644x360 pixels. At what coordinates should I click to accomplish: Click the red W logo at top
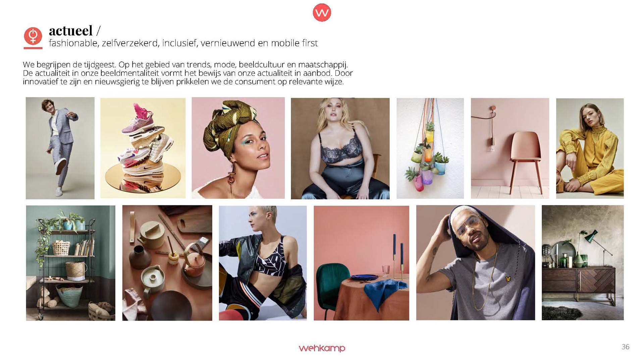[x=322, y=13]
